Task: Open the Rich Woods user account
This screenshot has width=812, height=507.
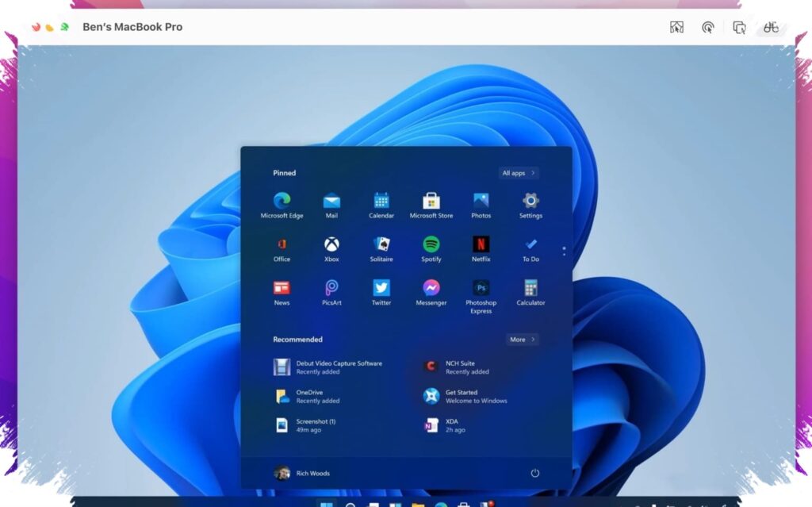Action: pos(302,473)
